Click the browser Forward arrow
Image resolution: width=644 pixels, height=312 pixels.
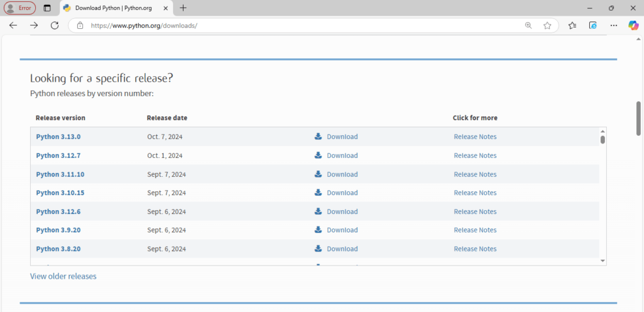pyautogui.click(x=34, y=25)
